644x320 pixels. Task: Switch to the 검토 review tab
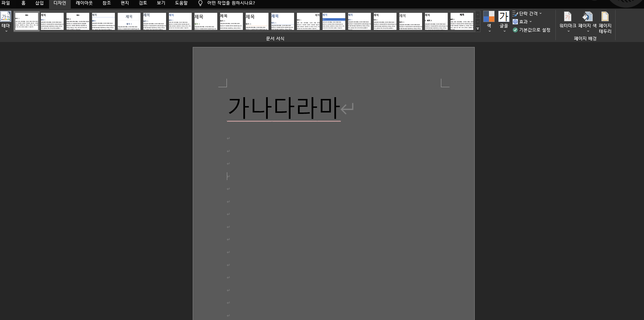(x=143, y=3)
